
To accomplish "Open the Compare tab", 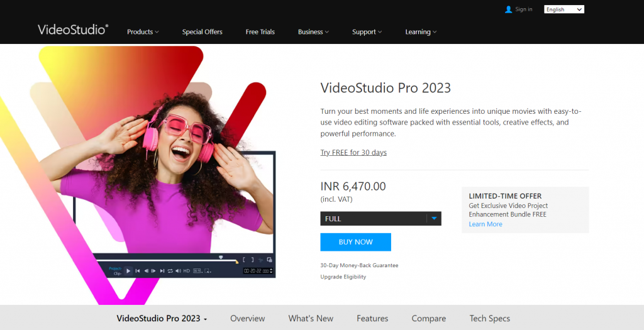I will 428,318.
